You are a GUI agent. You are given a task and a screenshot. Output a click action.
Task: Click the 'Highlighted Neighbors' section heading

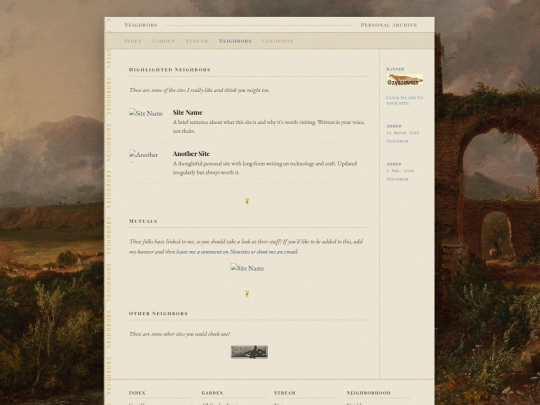[169, 70]
